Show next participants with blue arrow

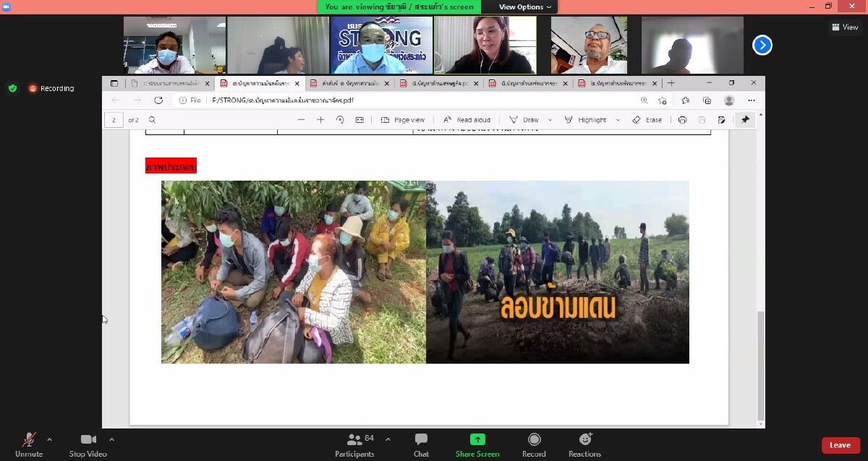click(x=762, y=46)
